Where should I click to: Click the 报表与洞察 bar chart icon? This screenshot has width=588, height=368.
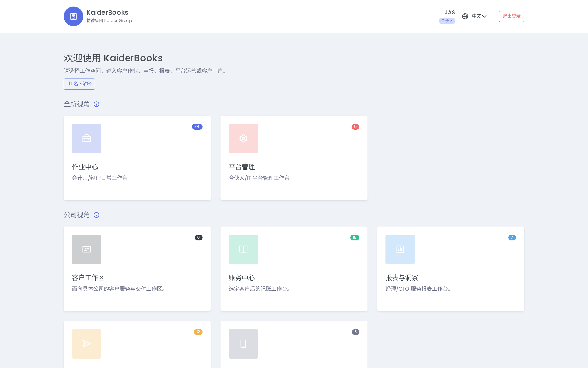400,249
